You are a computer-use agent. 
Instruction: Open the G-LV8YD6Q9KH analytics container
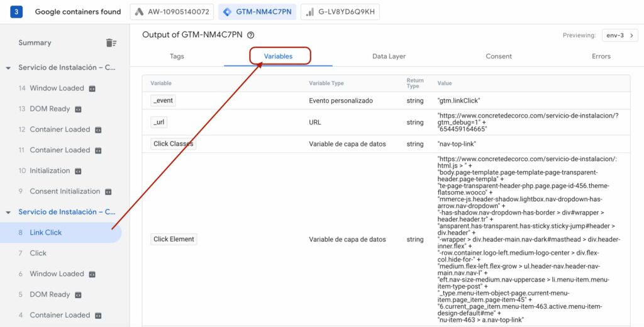[340, 12]
